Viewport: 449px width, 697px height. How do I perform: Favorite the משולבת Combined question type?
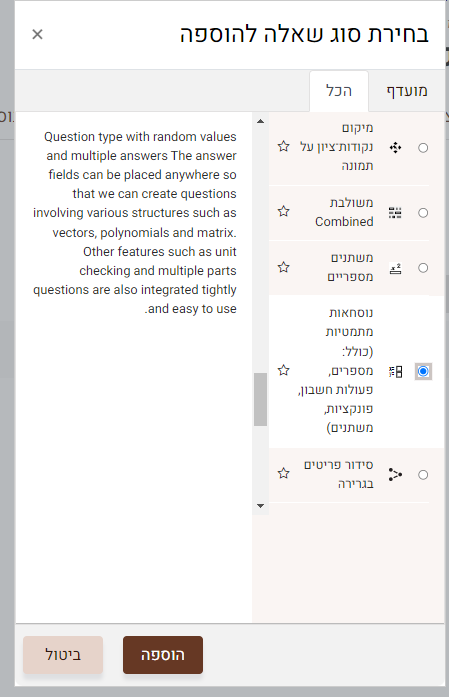(x=284, y=211)
